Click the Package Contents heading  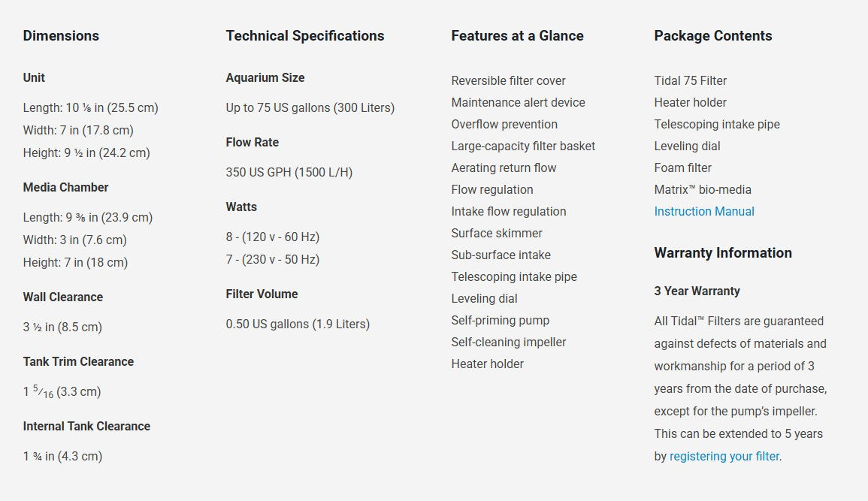pyautogui.click(x=712, y=35)
